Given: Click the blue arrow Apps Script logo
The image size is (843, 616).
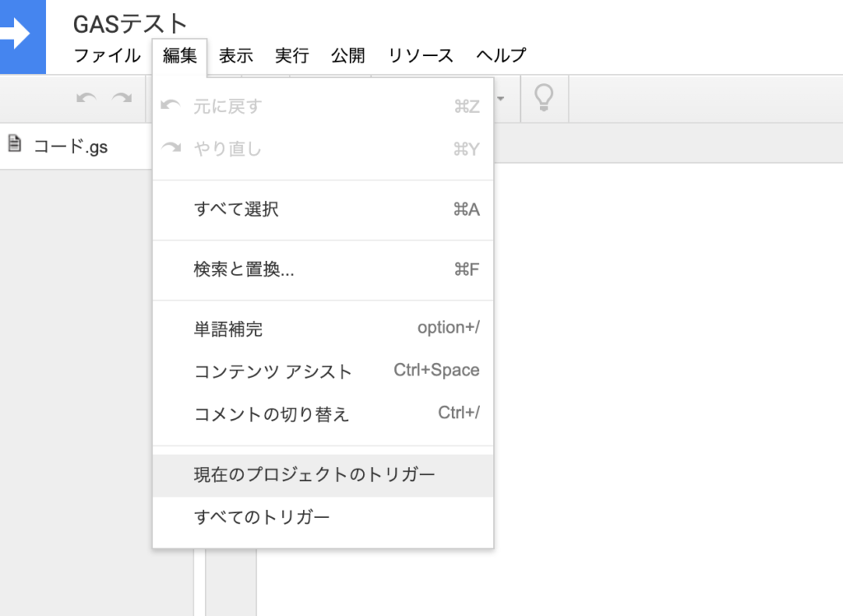Looking at the screenshot, I should [x=22, y=36].
